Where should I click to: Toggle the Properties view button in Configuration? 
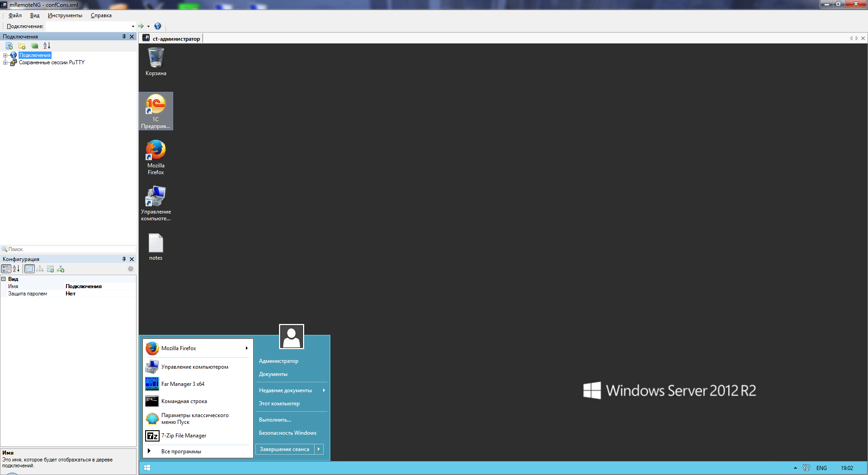pyautogui.click(x=29, y=269)
